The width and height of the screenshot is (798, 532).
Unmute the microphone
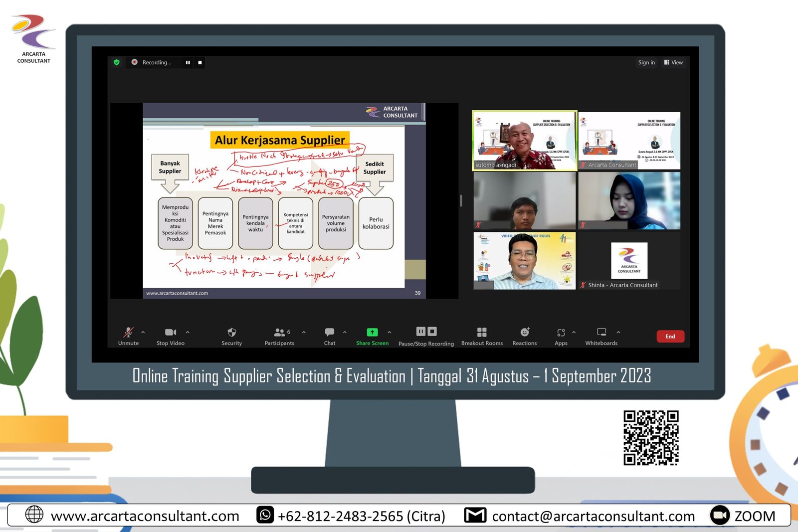pyautogui.click(x=128, y=333)
